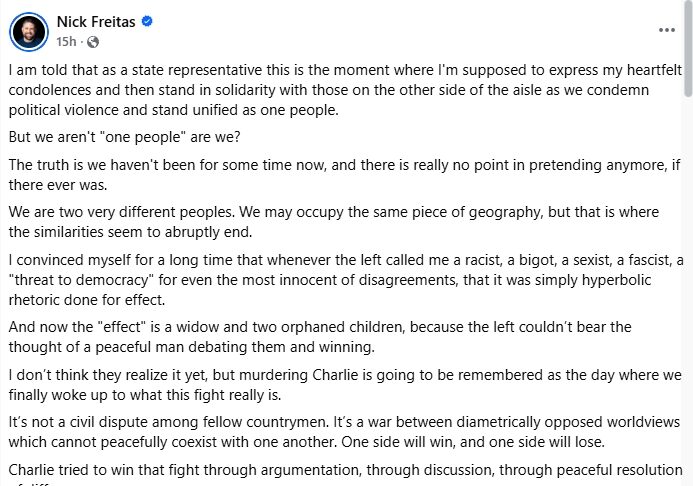The width and height of the screenshot is (693, 486).
Task: Open the three-dot post options menu
Action: coord(667,31)
